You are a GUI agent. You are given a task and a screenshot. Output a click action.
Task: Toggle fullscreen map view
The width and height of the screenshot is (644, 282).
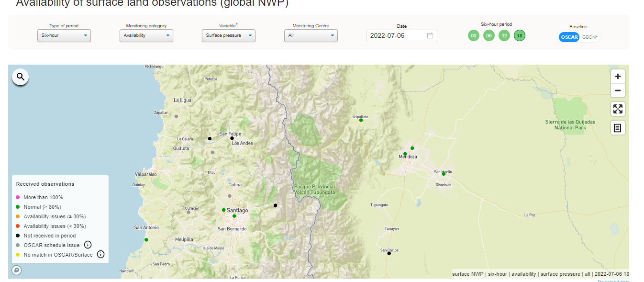tap(618, 109)
